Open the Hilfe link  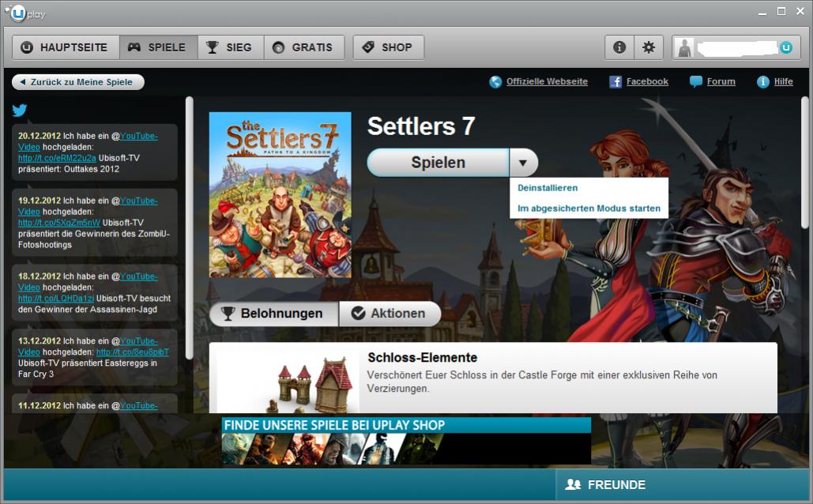tap(784, 81)
